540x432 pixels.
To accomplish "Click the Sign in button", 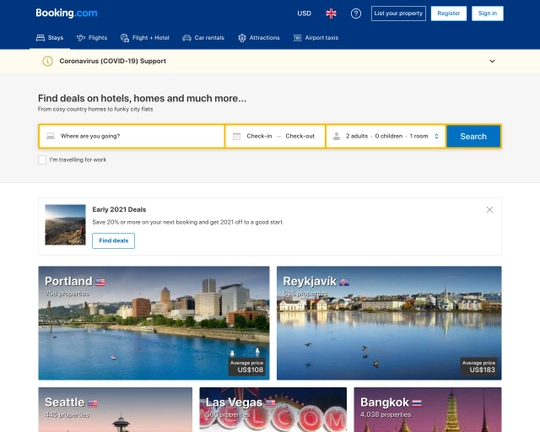I will [x=487, y=13].
